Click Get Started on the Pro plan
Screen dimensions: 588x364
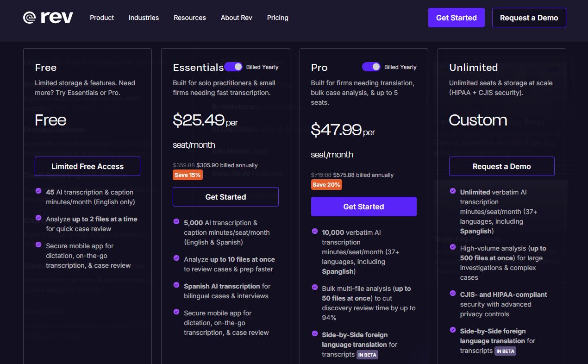coord(364,207)
